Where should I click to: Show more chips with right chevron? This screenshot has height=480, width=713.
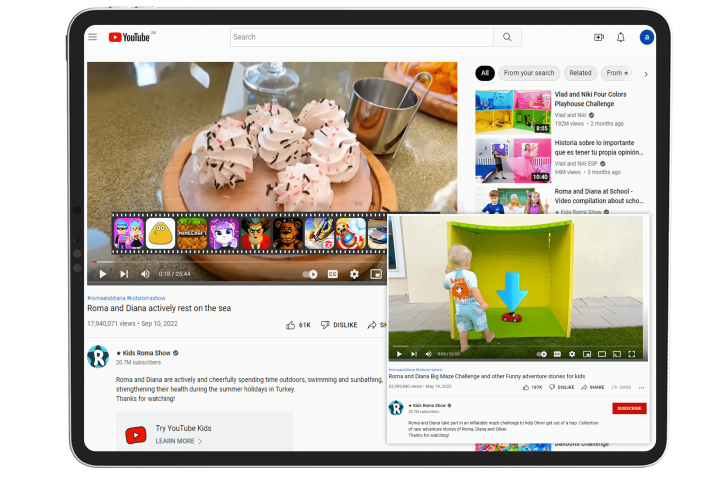[646, 74]
